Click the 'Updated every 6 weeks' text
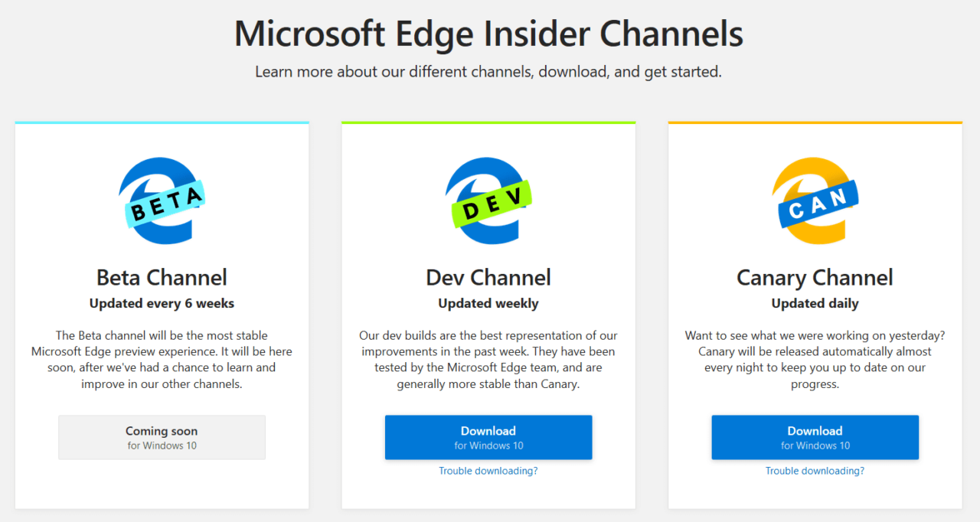 click(162, 303)
